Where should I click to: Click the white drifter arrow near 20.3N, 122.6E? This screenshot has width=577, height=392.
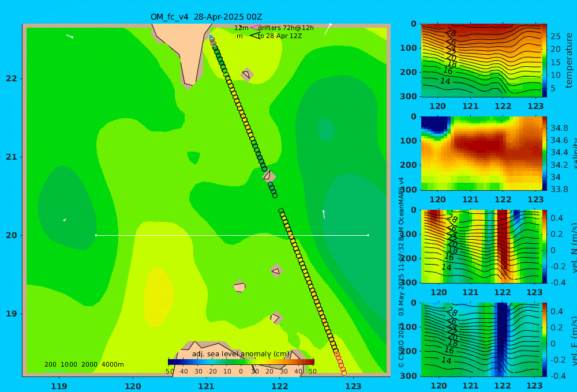(324, 214)
